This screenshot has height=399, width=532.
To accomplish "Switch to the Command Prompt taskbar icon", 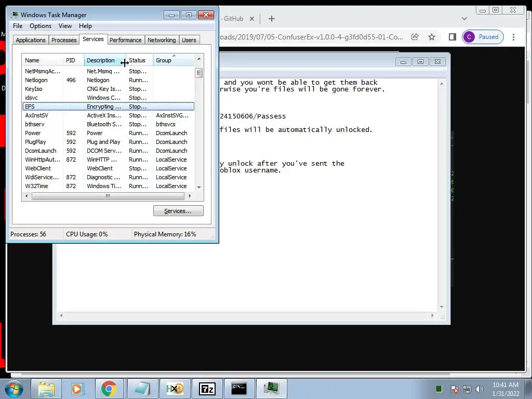I will [239, 389].
